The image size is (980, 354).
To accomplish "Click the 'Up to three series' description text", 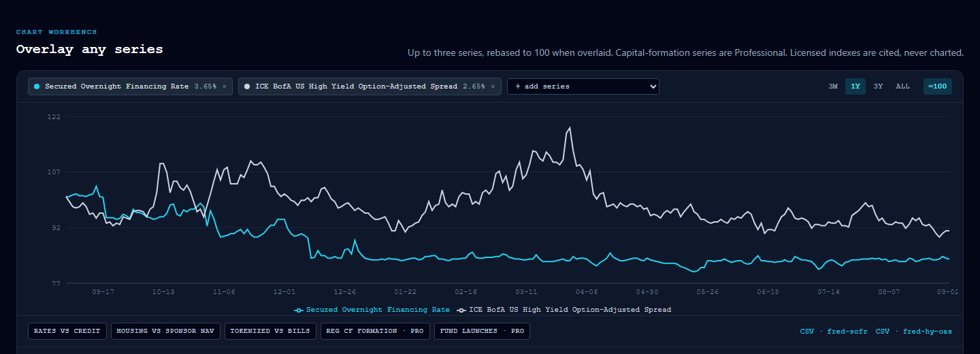I will (x=685, y=52).
